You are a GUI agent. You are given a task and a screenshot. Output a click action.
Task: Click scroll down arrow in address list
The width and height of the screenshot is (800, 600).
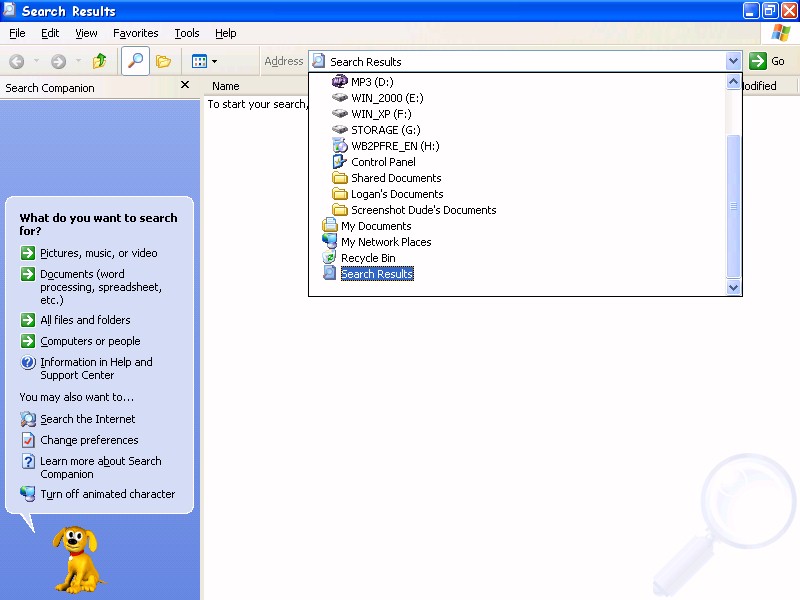(x=733, y=287)
